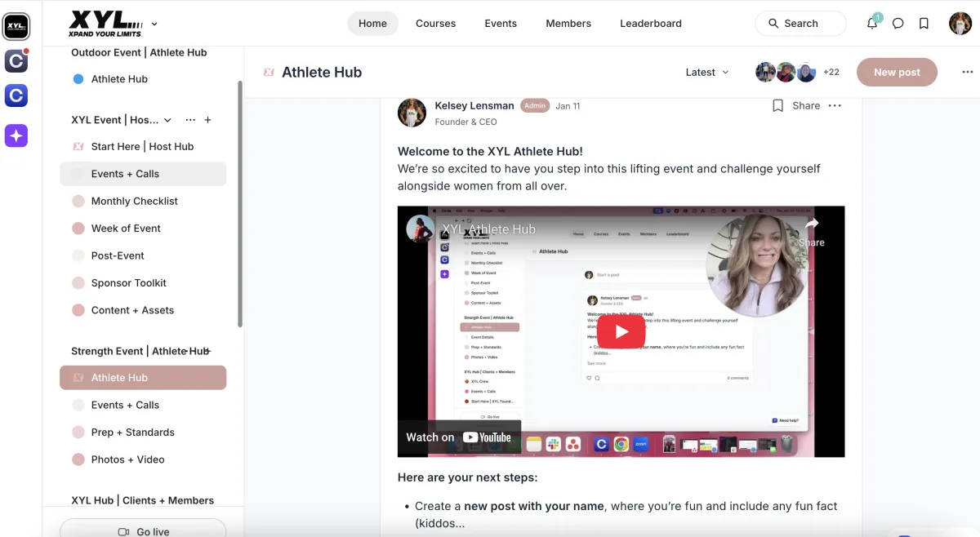Screen dimensions: 980x537
Task: View the +22 space members
Action: click(831, 72)
